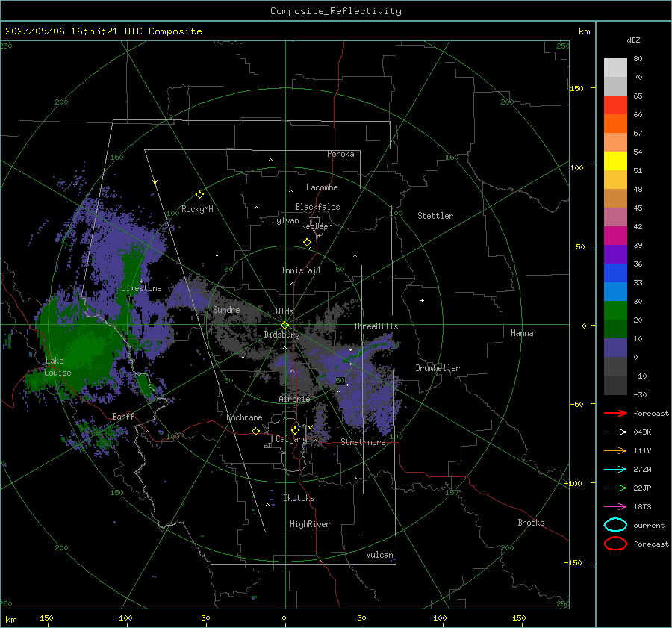Click the Airdrie label

pyautogui.click(x=294, y=399)
